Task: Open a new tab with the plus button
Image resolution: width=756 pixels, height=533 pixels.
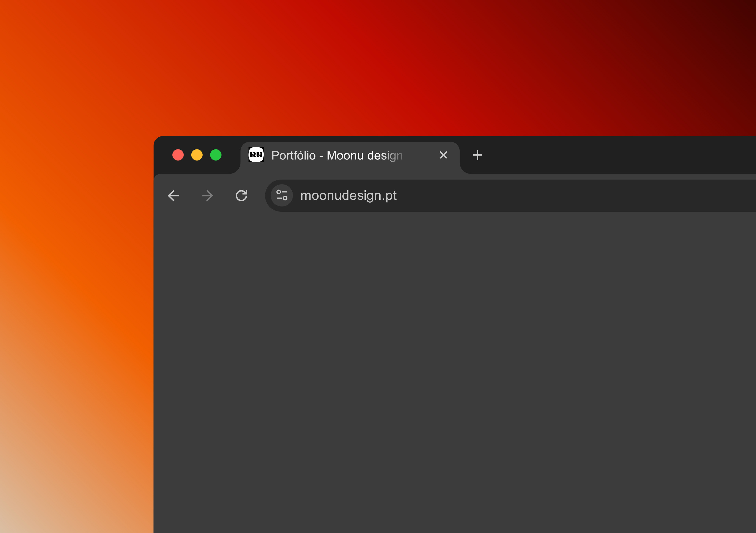Action: 477,155
